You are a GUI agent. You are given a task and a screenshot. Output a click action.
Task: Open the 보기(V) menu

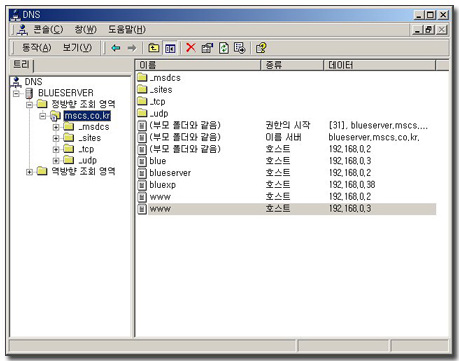pyautogui.click(x=77, y=48)
